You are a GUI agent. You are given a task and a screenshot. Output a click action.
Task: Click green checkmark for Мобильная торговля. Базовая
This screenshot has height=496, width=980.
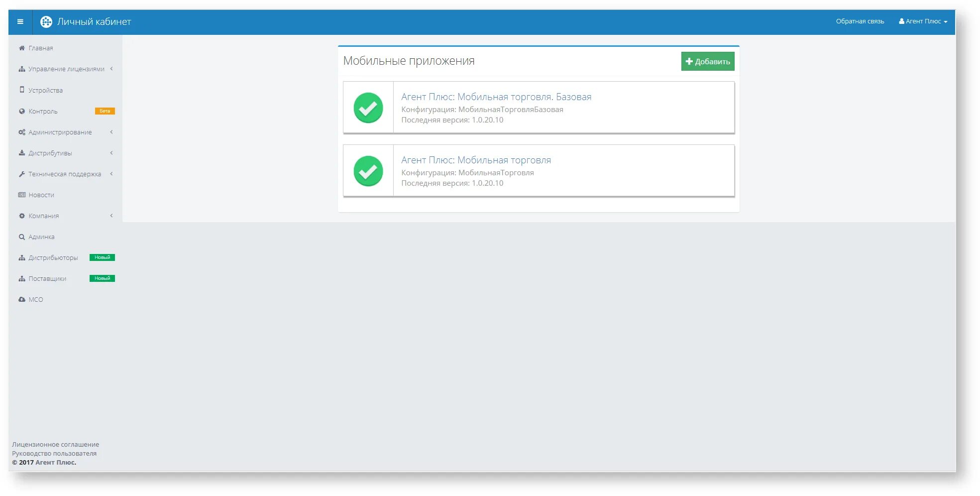tap(368, 108)
